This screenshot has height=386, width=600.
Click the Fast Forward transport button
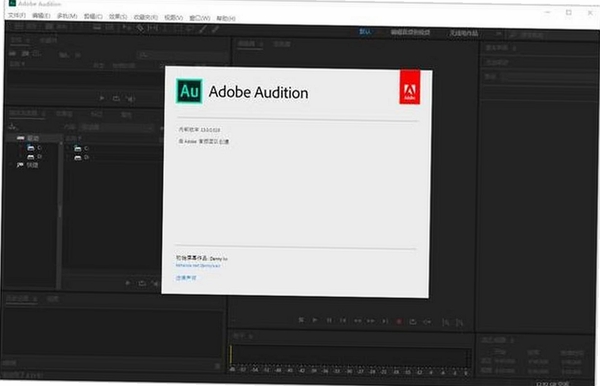[x=371, y=321]
